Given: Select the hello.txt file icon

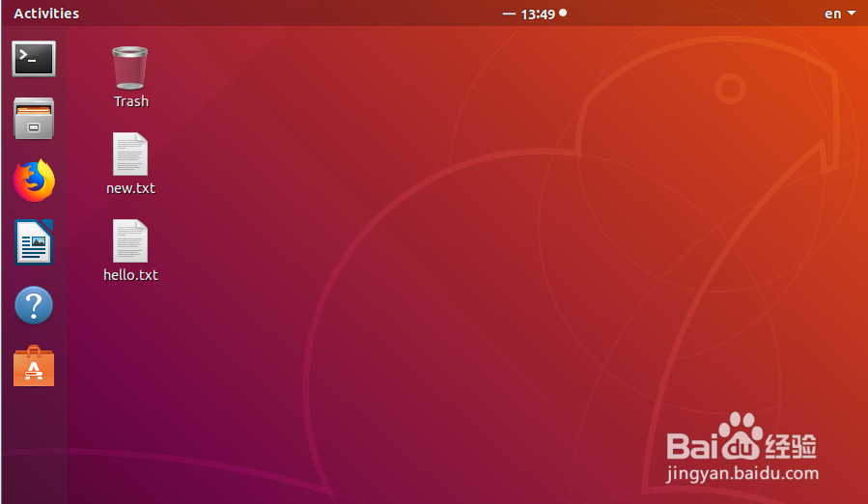Looking at the screenshot, I should click(x=130, y=241).
